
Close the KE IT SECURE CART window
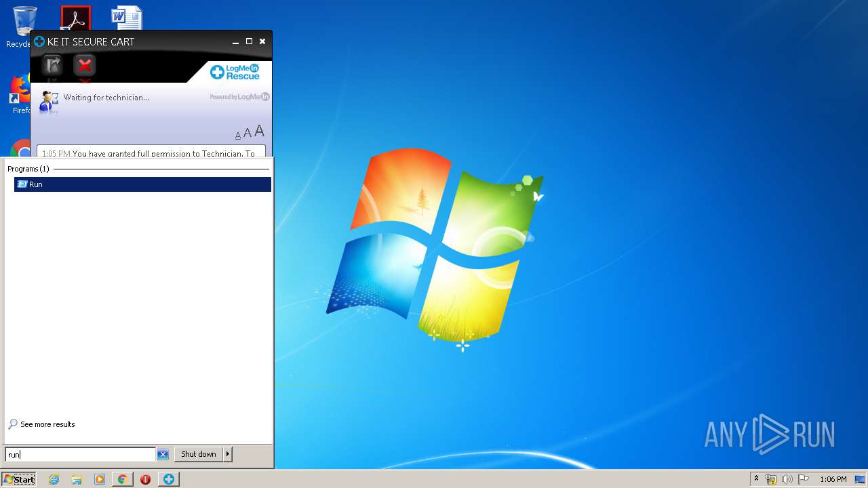(x=262, y=41)
